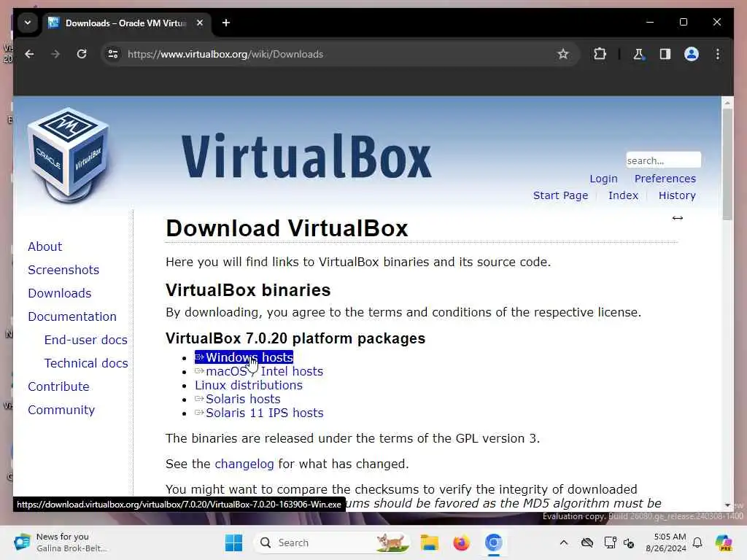
Task: Open Downloads in the sidebar
Action: tap(60, 293)
